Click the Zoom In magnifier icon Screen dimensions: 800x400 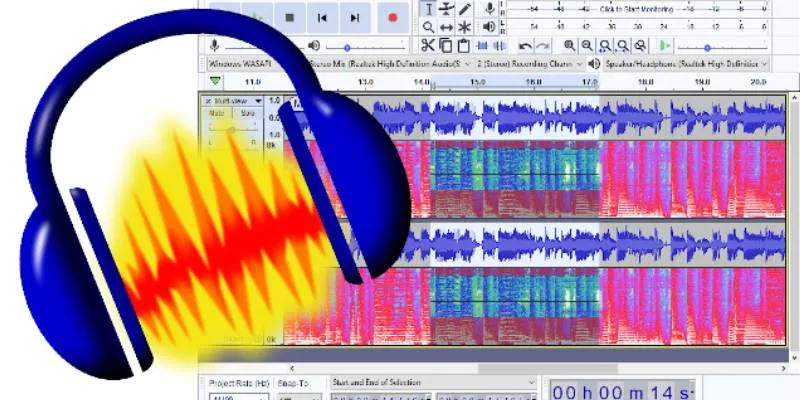[570, 46]
